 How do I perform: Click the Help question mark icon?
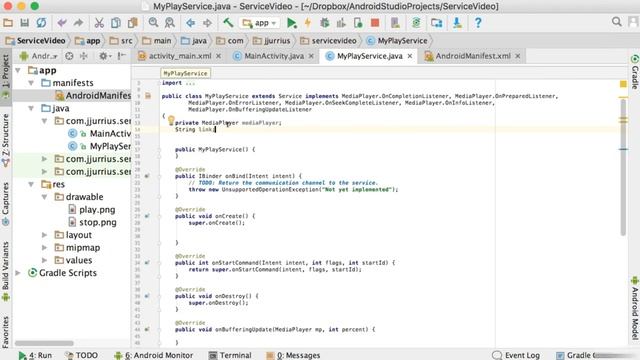(478, 23)
